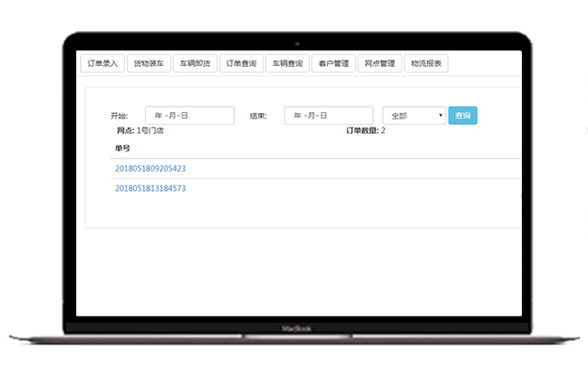
Task: Select the 订单查询 navigation button
Action: click(x=242, y=64)
